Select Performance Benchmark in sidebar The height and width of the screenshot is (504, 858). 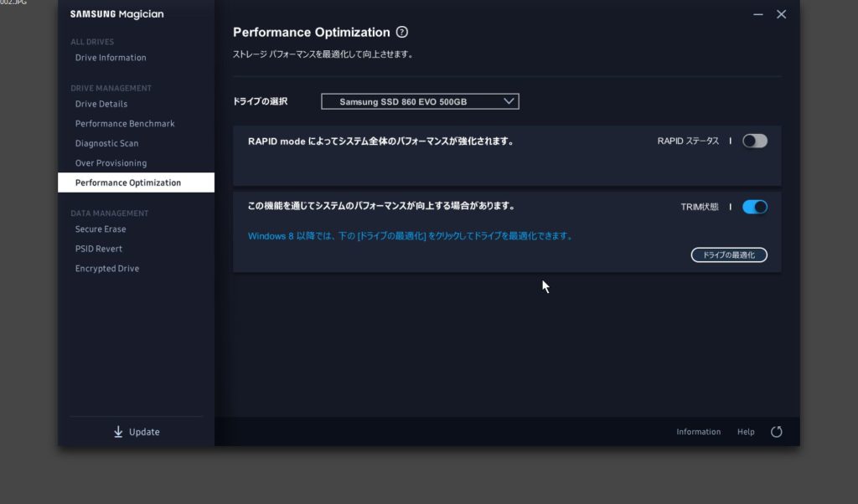(125, 124)
